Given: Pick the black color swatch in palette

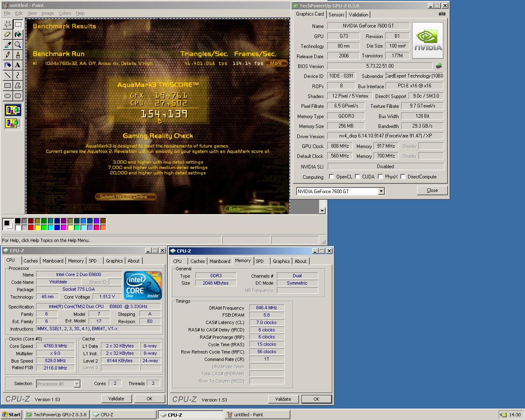Looking at the screenshot, I should [x=18, y=221].
